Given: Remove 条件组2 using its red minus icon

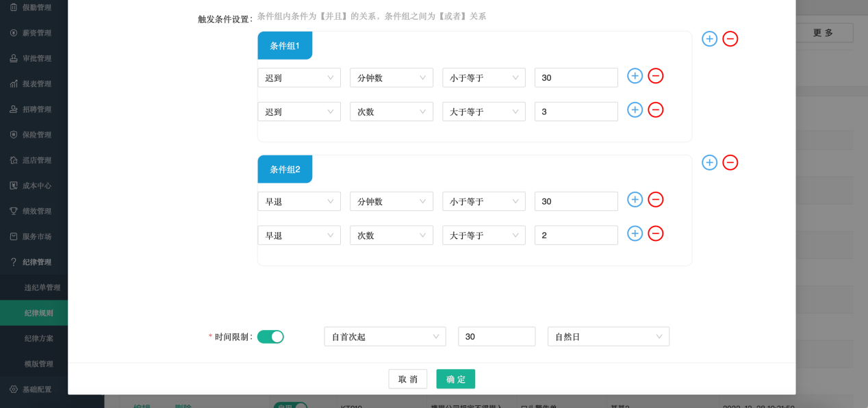Looking at the screenshot, I should click(x=730, y=162).
